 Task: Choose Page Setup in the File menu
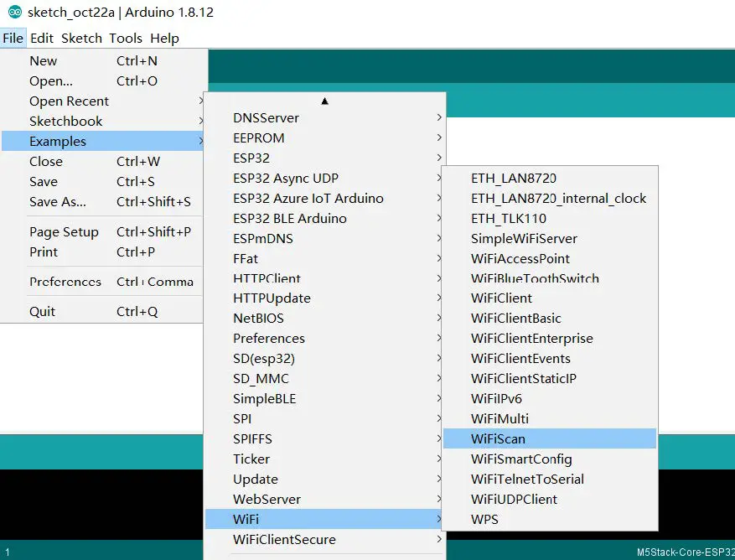tap(102, 231)
